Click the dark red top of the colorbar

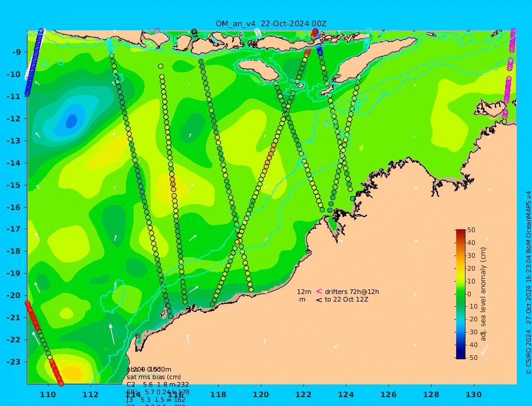(x=461, y=232)
